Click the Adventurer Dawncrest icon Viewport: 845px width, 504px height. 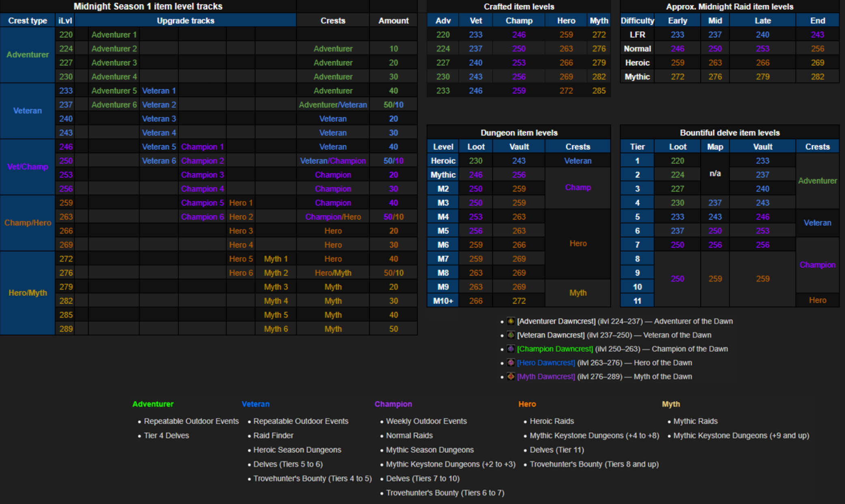click(x=511, y=321)
